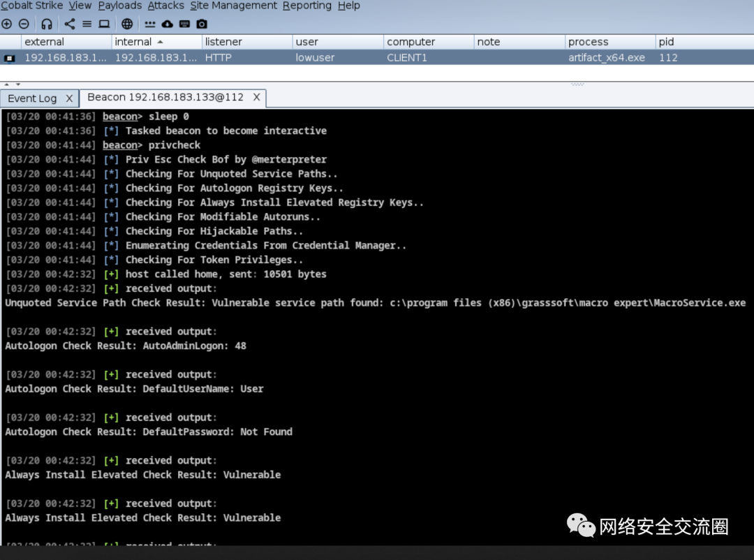Viewport: 754px width, 560px height.
Task: Open the Payloads menu
Action: point(120,6)
